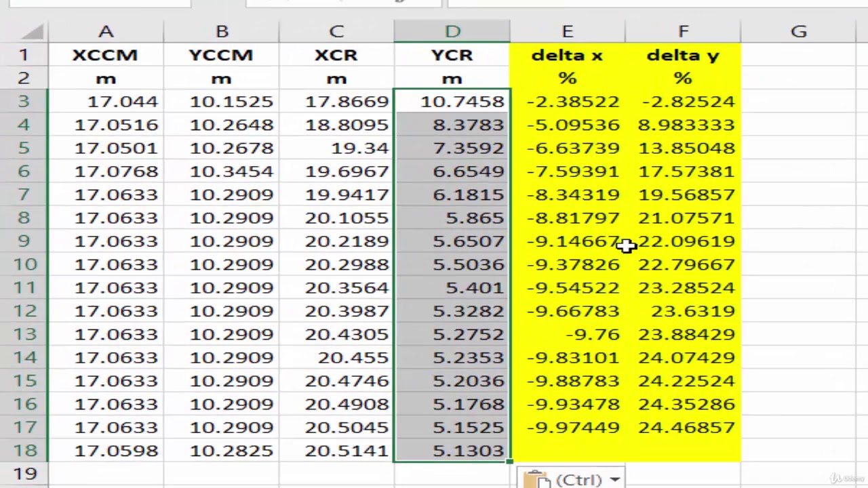Select cell containing -2.38522

pyautogui.click(x=568, y=102)
